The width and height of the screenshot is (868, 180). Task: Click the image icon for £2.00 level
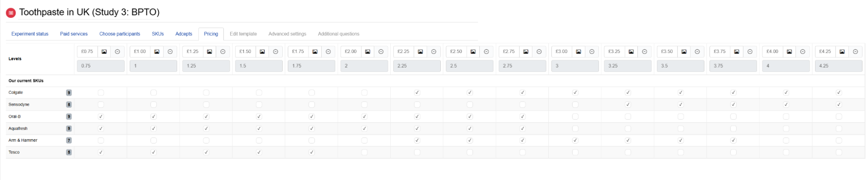pos(368,52)
